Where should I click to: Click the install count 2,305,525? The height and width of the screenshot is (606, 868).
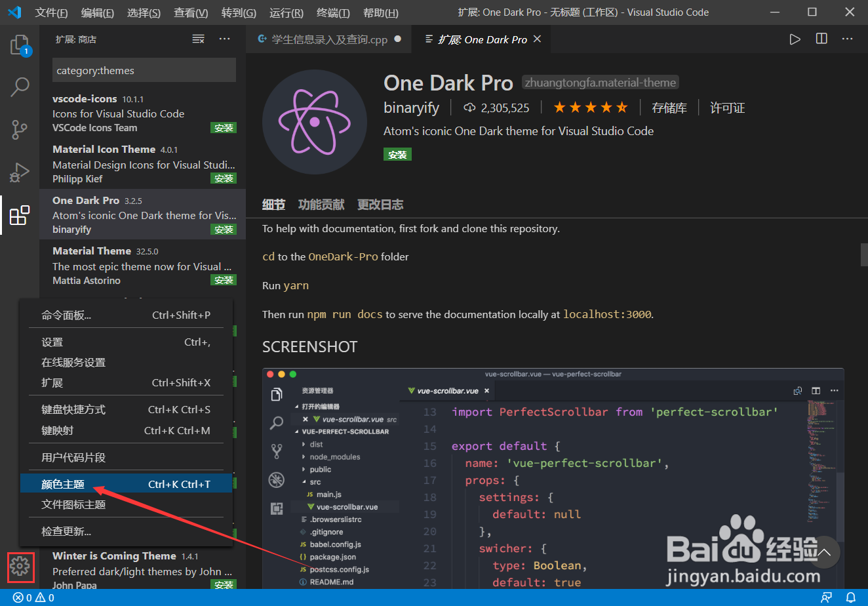click(x=497, y=108)
